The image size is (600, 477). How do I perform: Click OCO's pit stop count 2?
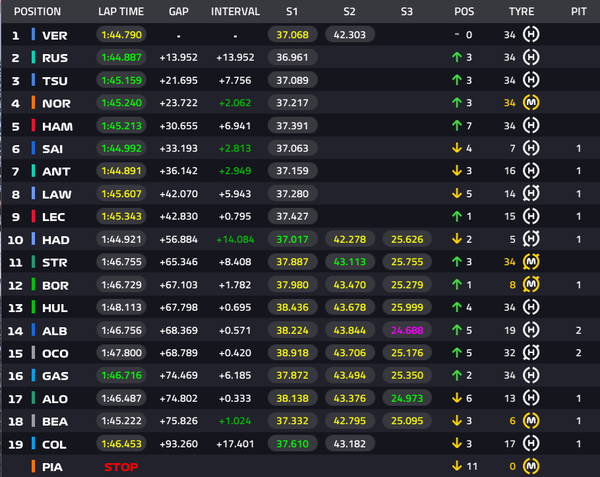(579, 353)
